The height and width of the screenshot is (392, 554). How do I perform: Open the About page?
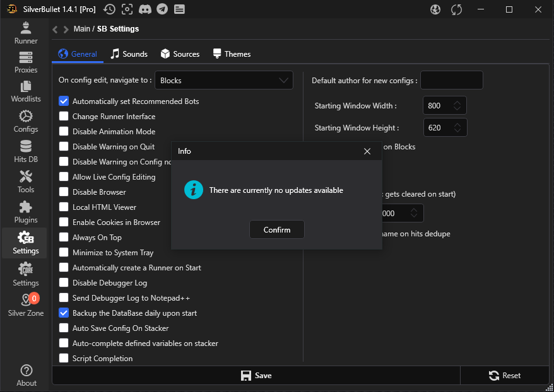pos(27,376)
